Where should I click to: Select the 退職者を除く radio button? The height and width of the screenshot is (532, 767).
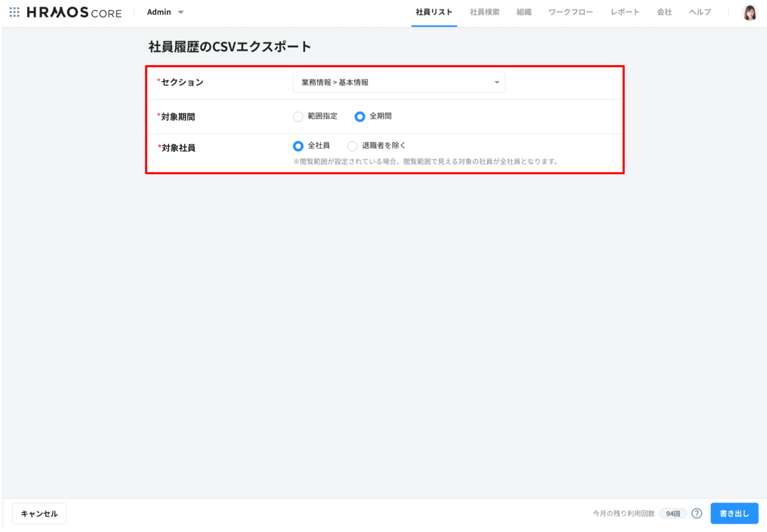(x=352, y=146)
